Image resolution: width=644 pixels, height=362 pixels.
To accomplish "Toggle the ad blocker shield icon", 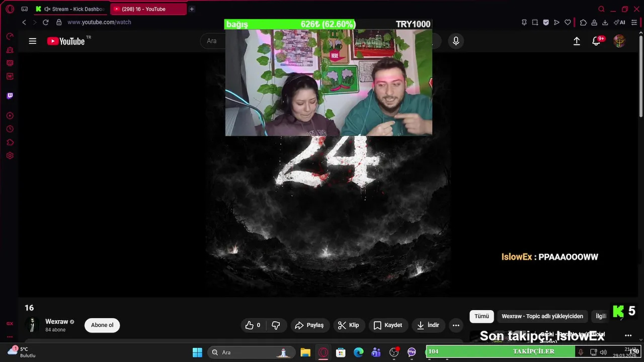I will coord(546,22).
